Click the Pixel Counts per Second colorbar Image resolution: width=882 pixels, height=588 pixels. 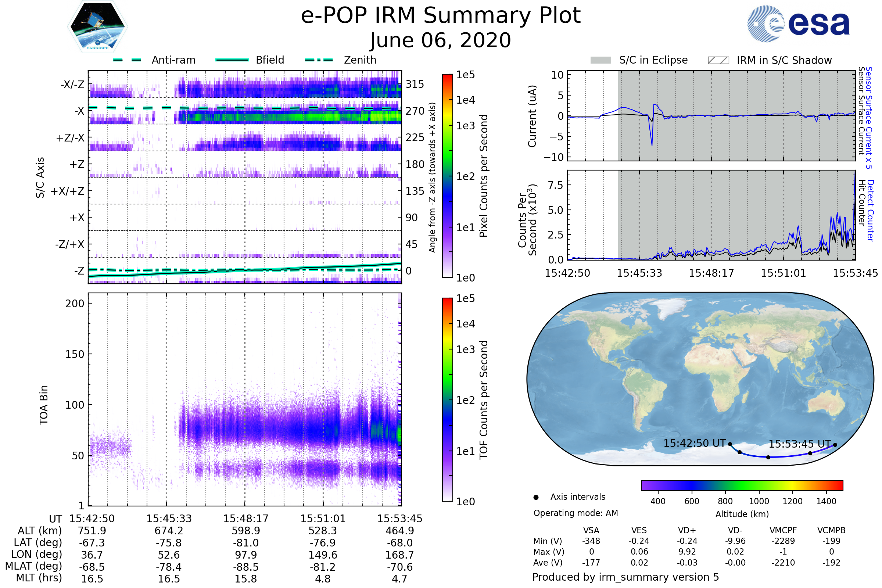447,176
